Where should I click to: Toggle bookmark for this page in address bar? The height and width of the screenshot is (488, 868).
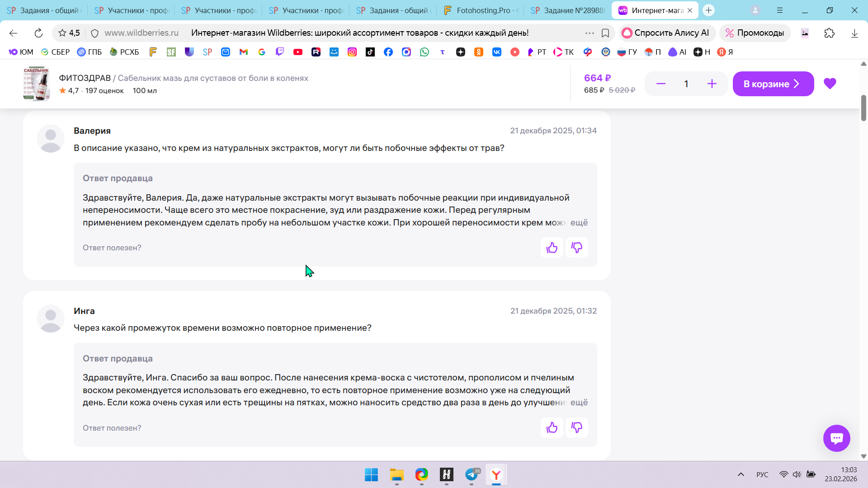click(605, 33)
